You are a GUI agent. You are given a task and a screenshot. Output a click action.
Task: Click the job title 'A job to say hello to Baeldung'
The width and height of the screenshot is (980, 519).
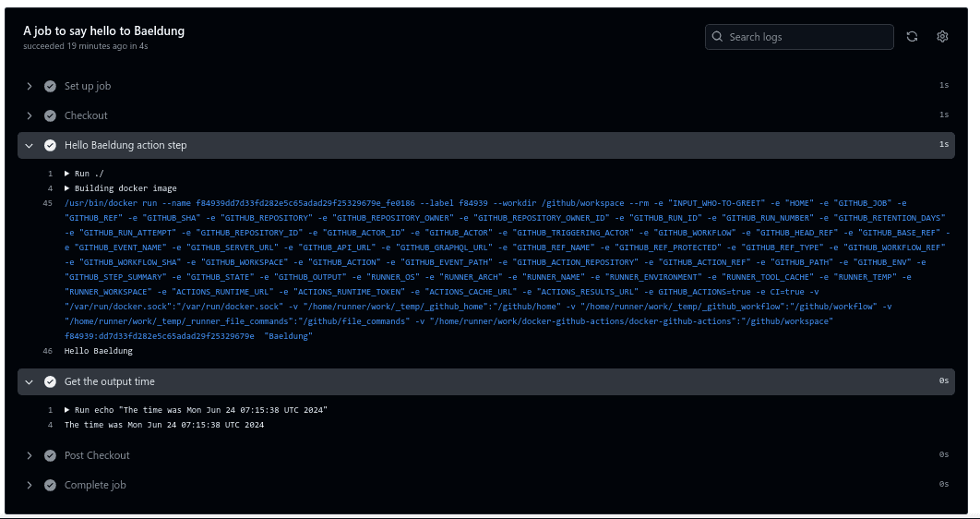103,30
